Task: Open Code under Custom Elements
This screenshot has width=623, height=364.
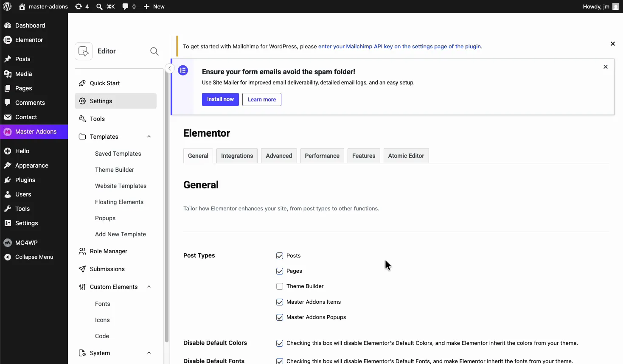Action: coord(102,336)
